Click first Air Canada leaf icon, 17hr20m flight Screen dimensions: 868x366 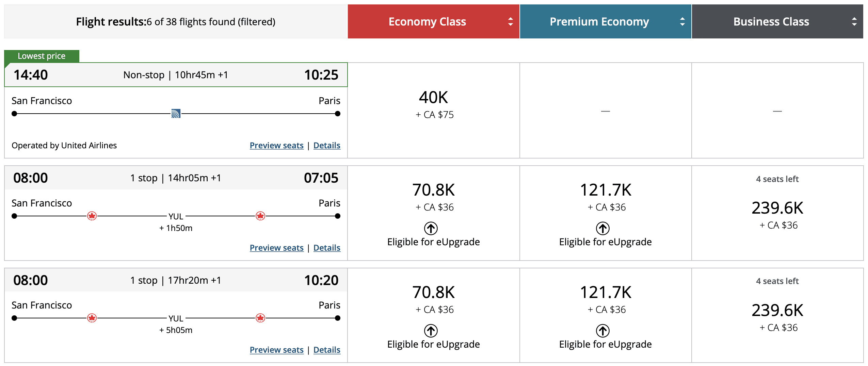tap(92, 318)
